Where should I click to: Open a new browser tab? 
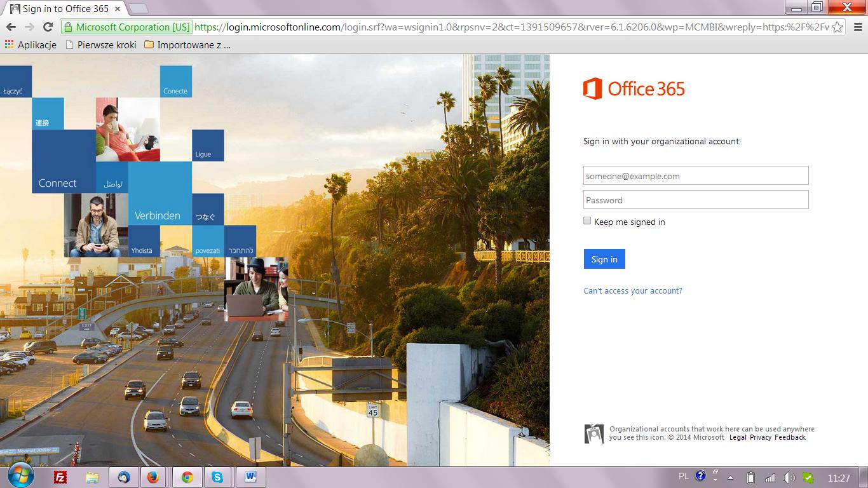pos(138,9)
